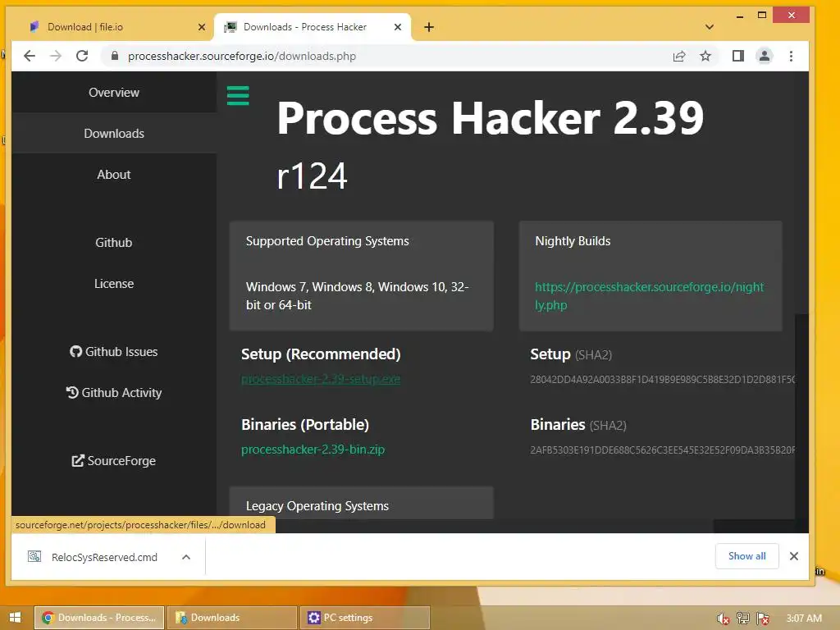This screenshot has height=630, width=840.
Task: Open the Github Issues sidebar link
Action: (113, 351)
